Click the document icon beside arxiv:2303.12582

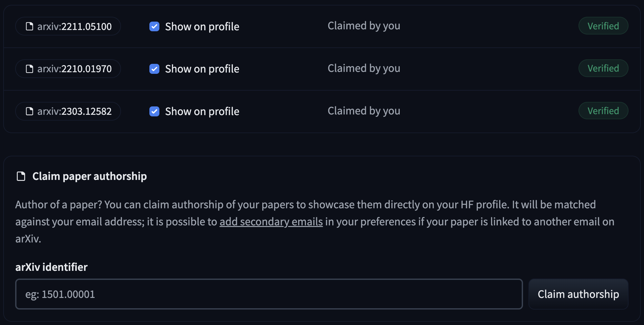click(x=29, y=111)
